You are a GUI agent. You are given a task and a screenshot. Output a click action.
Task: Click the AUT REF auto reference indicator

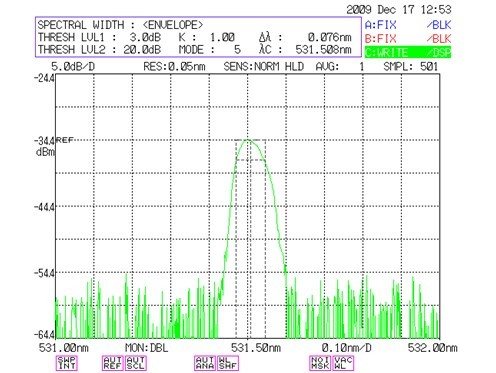click(113, 363)
